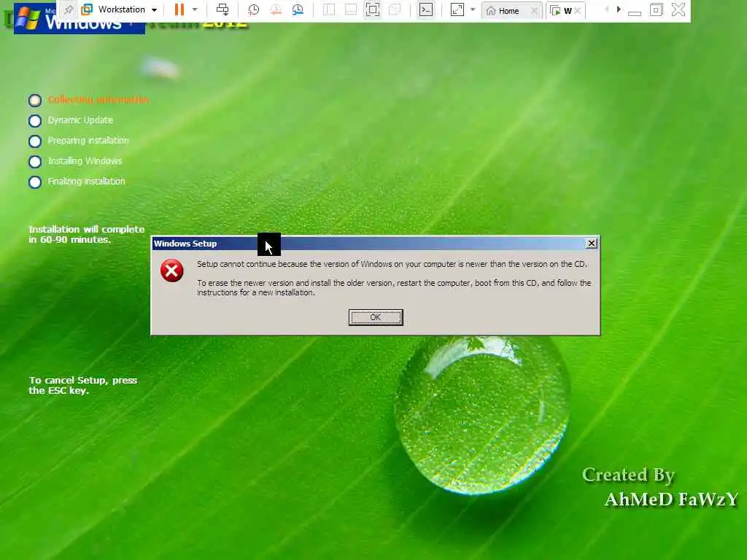
Task: Click the 'To erase the newer version' message
Action: point(394,287)
